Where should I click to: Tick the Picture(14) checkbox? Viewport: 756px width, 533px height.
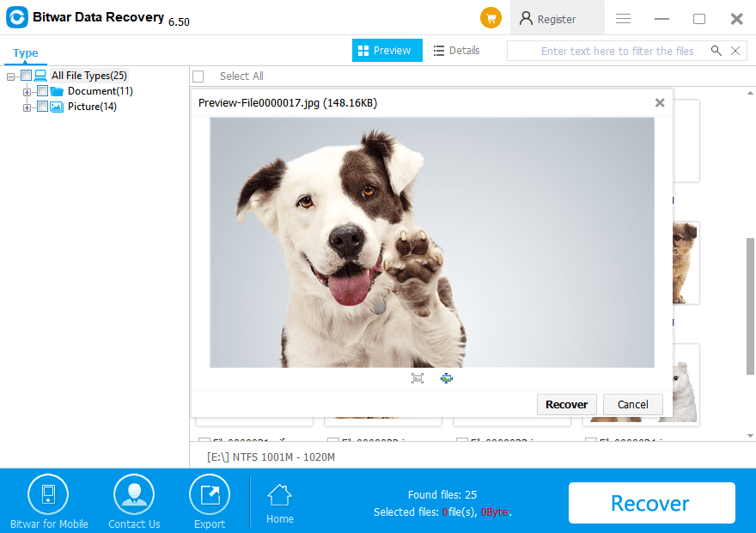click(x=42, y=107)
